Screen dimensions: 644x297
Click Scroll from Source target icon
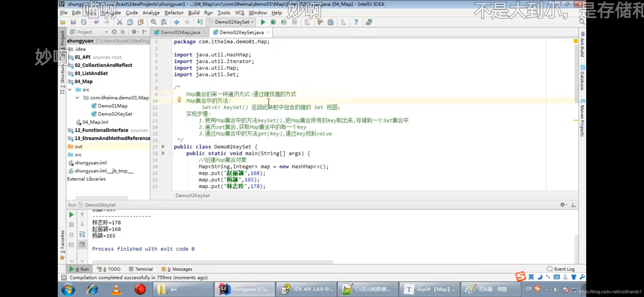(114, 32)
